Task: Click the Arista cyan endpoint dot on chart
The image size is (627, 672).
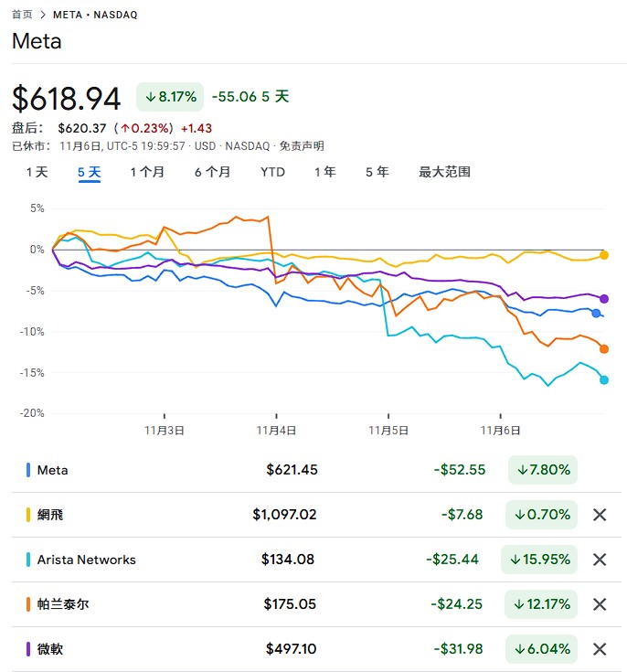Action: point(604,379)
